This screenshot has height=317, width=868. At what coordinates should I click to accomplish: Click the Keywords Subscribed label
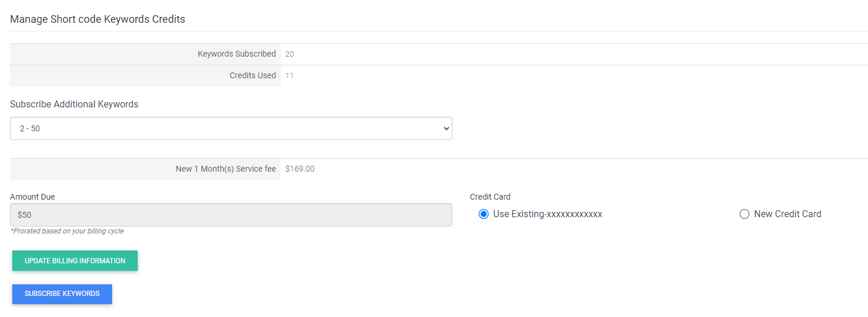point(237,54)
